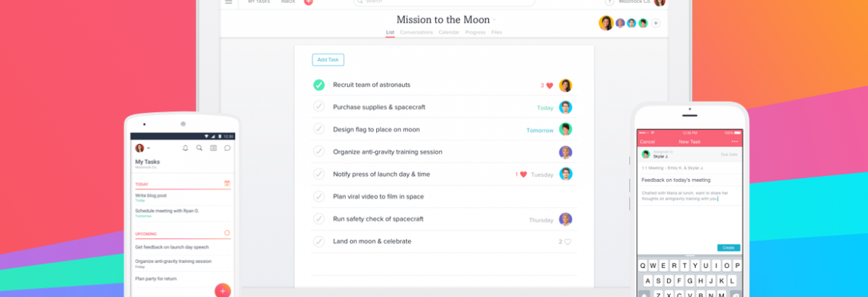
Task: Open the Due Date picker in New Task
Action: (729, 154)
